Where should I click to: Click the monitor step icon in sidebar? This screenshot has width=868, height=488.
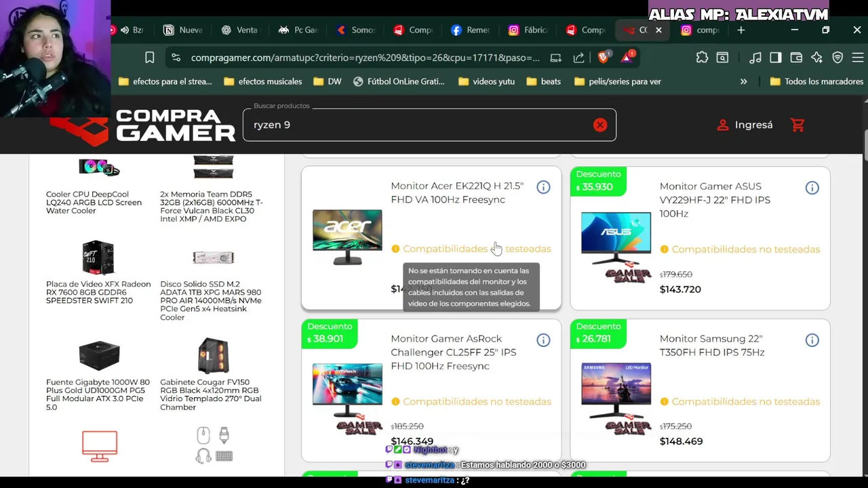point(100,446)
